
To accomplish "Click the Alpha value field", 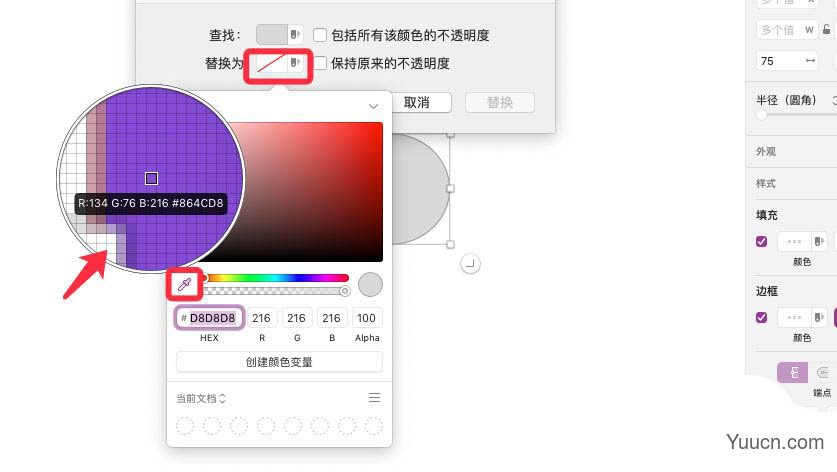I will click(x=366, y=318).
